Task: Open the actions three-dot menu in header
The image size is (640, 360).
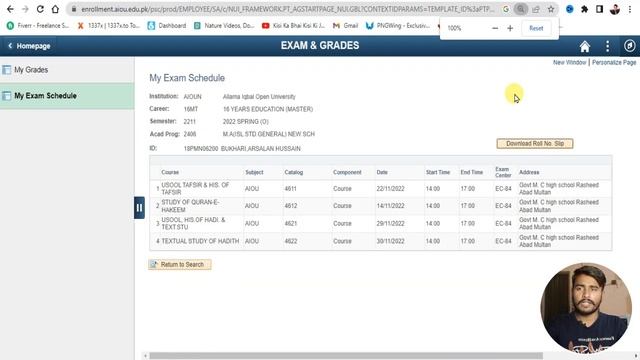Action: [x=607, y=46]
